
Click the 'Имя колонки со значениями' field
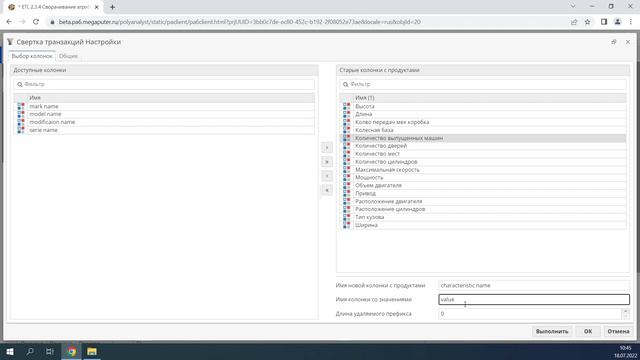pyautogui.click(x=534, y=299)
